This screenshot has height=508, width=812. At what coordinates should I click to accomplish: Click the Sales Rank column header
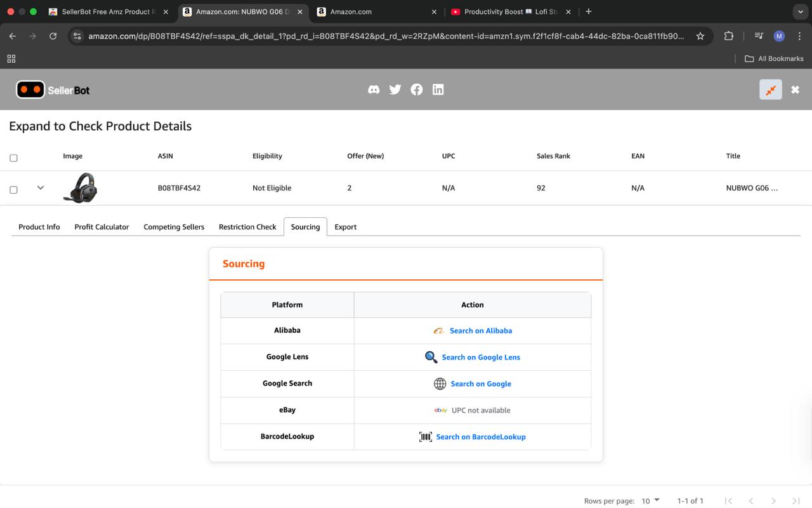coord(553,156)
